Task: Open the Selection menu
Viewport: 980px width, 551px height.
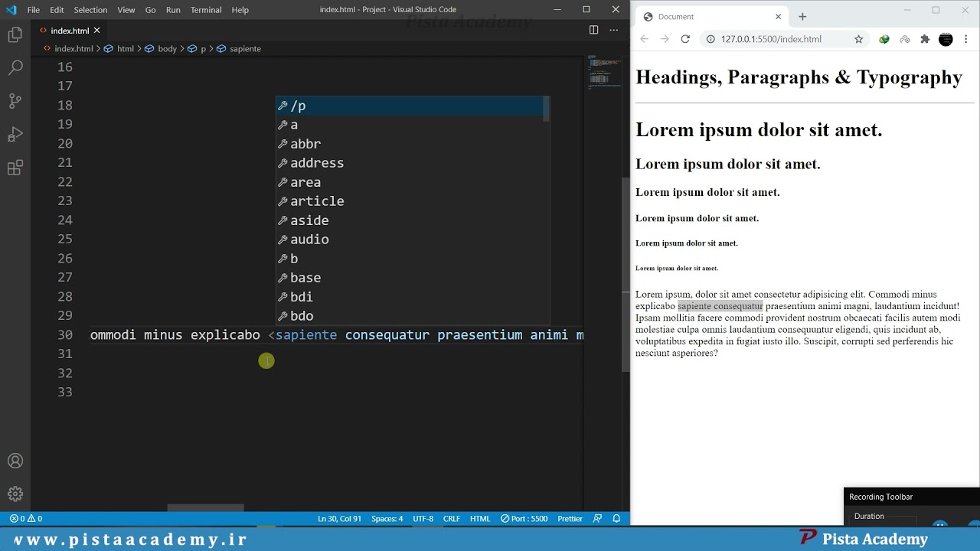Action: pyautogui.click(x=90, y=10)
